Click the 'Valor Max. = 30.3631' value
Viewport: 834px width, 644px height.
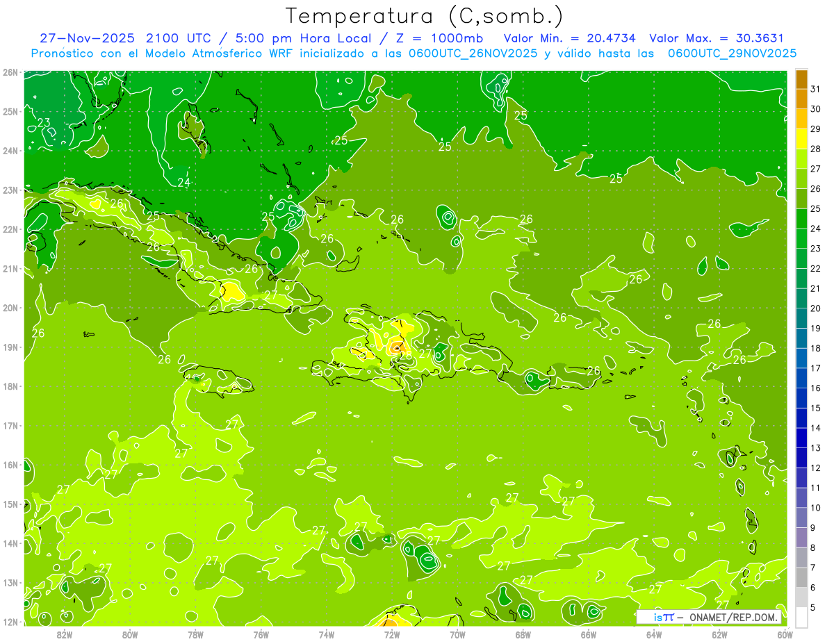pos(716,38)
